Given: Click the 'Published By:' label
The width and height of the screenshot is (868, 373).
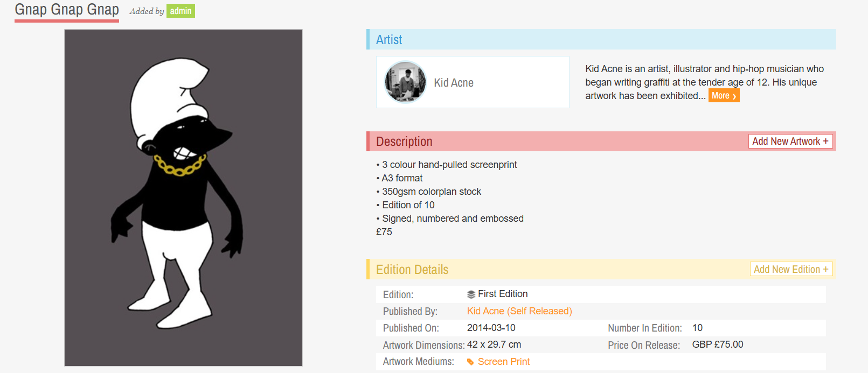Looking at the screenshot, I should 410,312.
